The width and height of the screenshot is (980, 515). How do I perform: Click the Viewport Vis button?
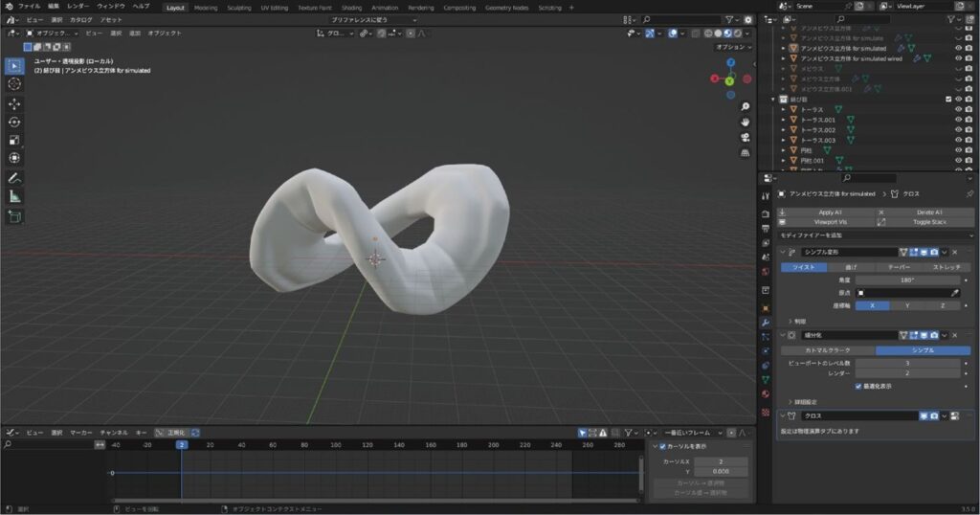(830, 222)
